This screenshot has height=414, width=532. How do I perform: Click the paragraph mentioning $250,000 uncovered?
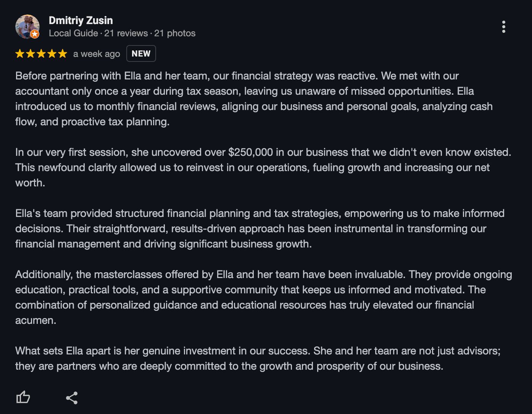[263, 167]
